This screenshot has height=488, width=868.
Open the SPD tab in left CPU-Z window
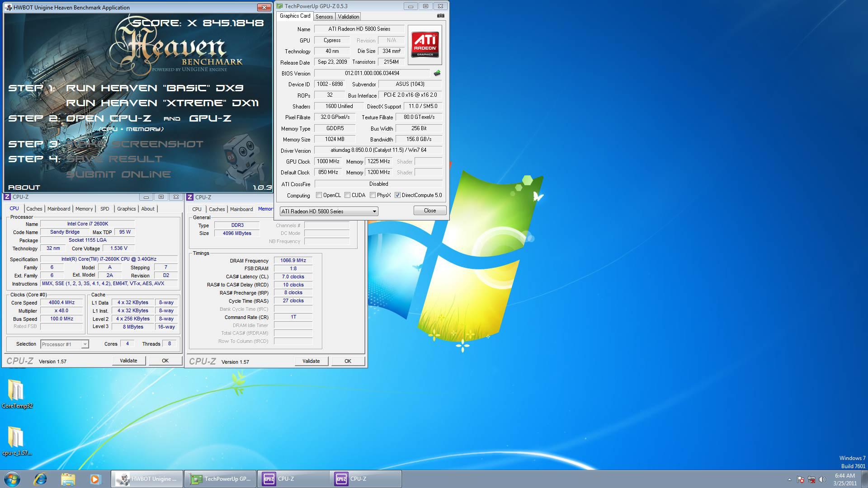coord(104,209)
